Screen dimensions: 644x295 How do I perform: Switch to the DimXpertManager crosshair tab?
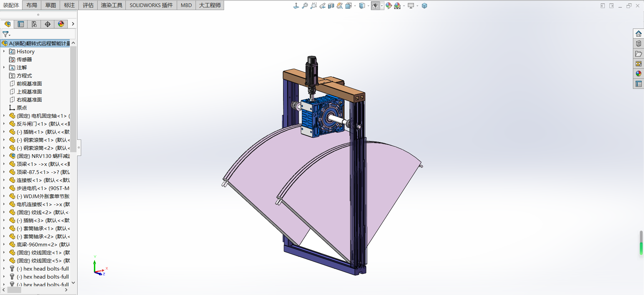pyautogui.click(x=48, y=24)
